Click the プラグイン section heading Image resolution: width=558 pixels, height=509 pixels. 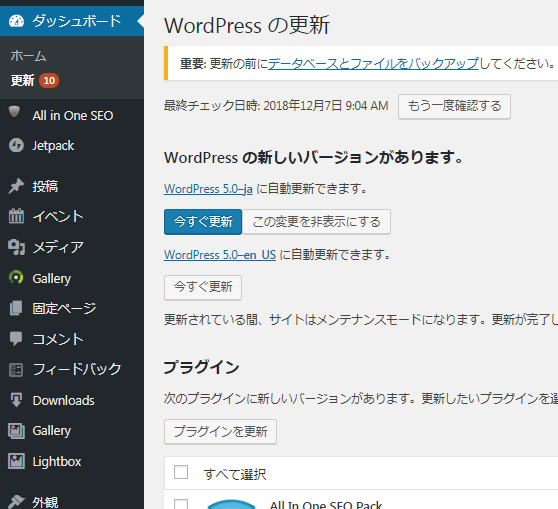click(201, 367)
